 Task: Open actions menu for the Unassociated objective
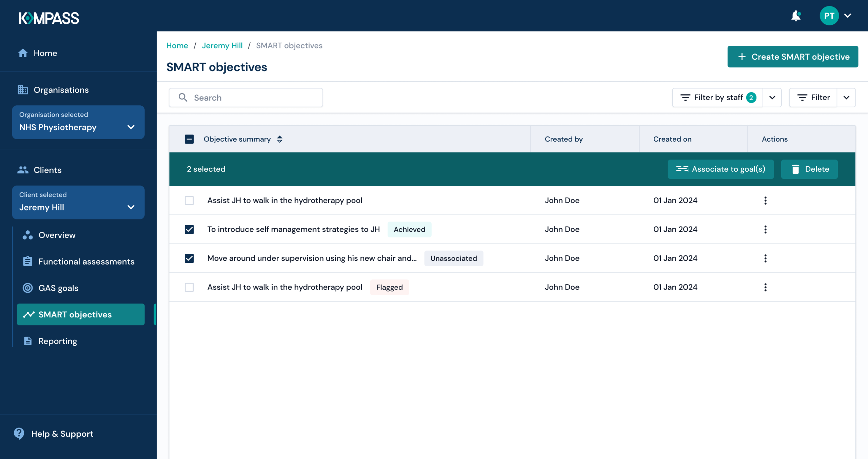(765, 258)
